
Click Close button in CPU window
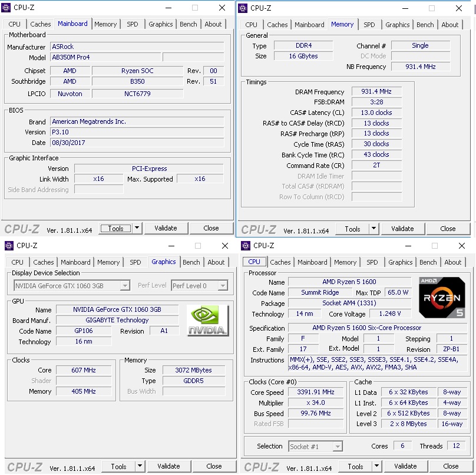coord(451,466)
